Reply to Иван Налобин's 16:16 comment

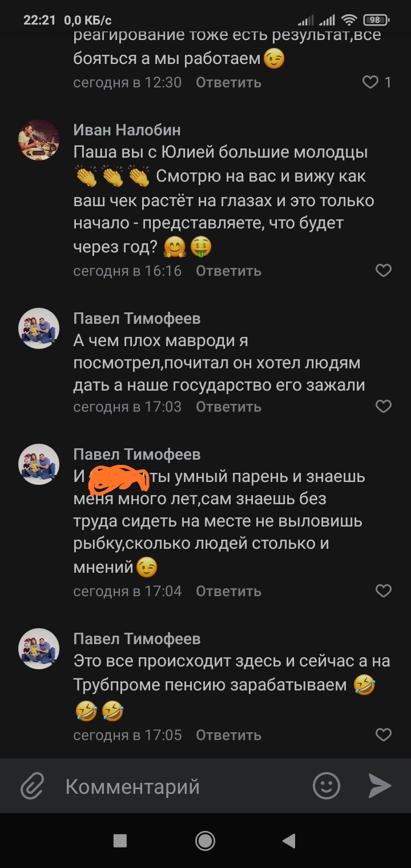click(x=228, y=270)
